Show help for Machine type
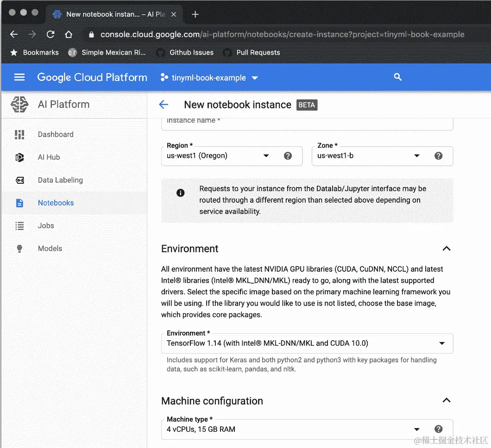Viewport: 491px width, 448px height. coord(438,429)
